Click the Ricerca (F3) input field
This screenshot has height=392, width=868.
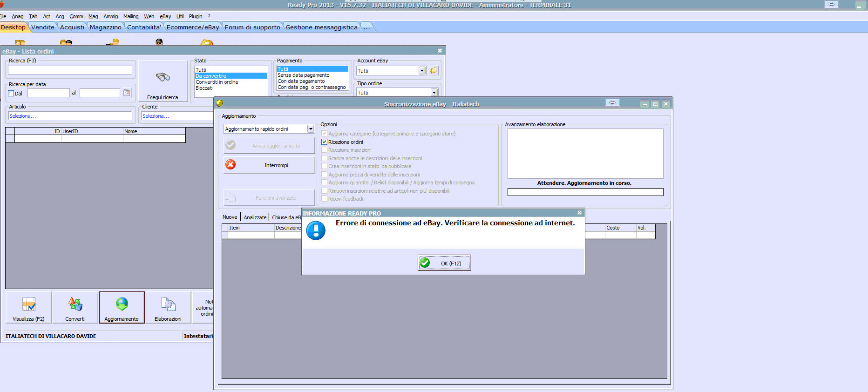[x=70, y=70]
